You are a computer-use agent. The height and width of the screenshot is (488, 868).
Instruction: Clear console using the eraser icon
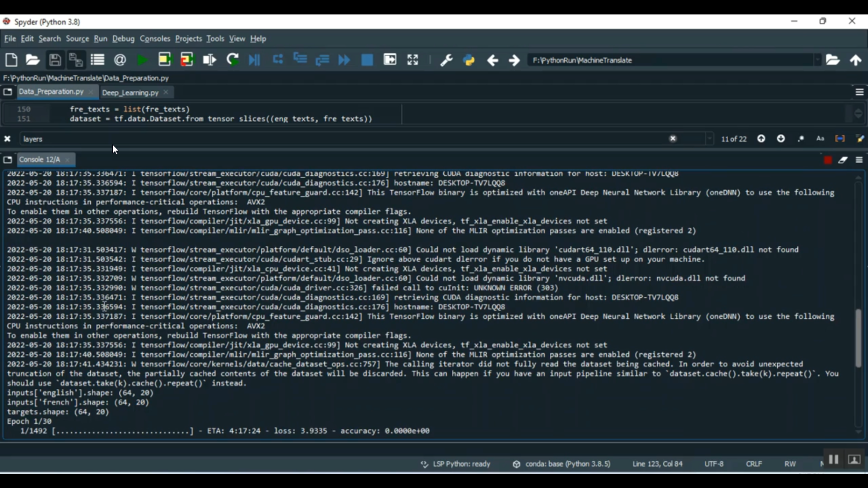click(843, 160)
